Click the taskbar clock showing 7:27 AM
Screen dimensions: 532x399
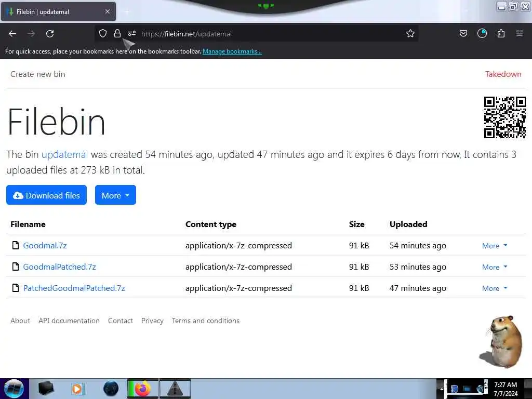tap(506, 389)
